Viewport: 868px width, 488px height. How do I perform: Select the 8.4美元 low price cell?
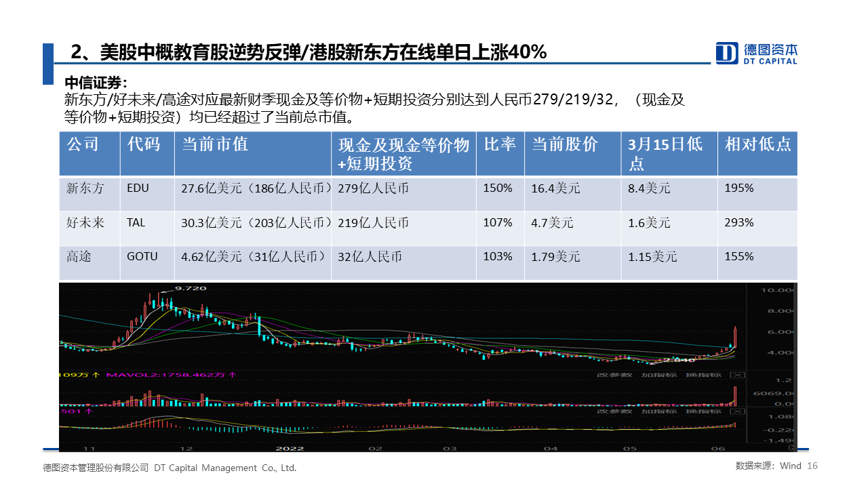click(669, 193)
